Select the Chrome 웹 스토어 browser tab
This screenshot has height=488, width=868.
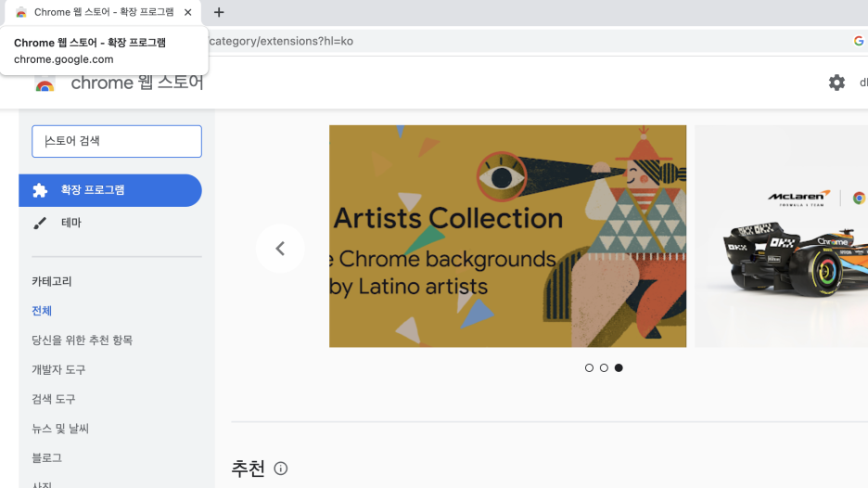(104, 12)
